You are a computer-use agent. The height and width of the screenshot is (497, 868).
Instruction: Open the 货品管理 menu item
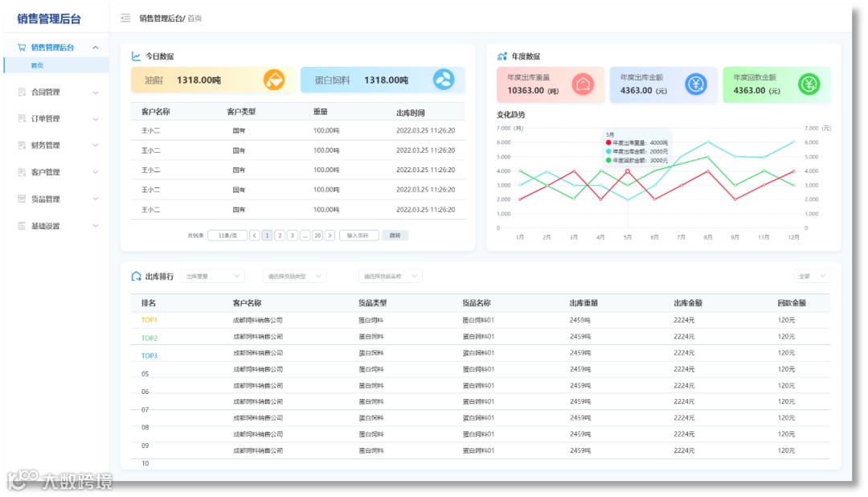[56, 199]
